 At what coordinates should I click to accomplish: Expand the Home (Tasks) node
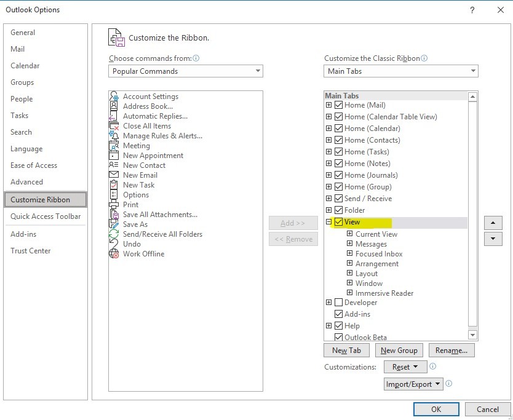tap(329, 151)
